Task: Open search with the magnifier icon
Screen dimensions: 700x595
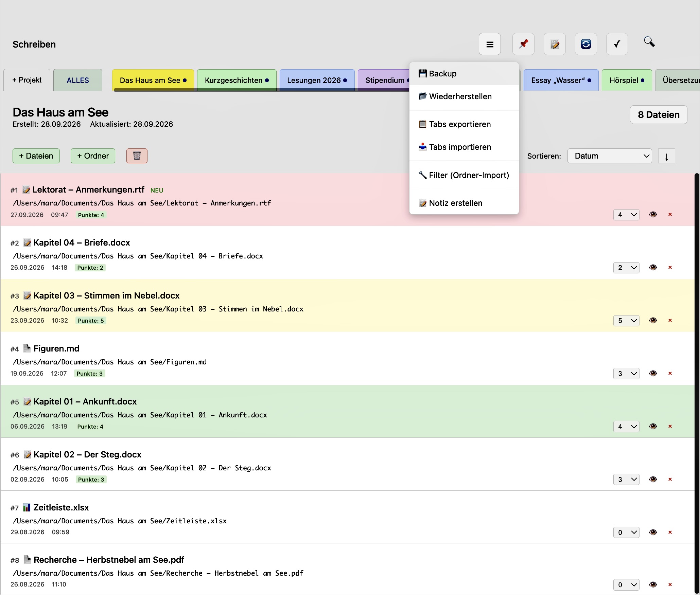Action: pyautogui.click(x=649, y=42)
